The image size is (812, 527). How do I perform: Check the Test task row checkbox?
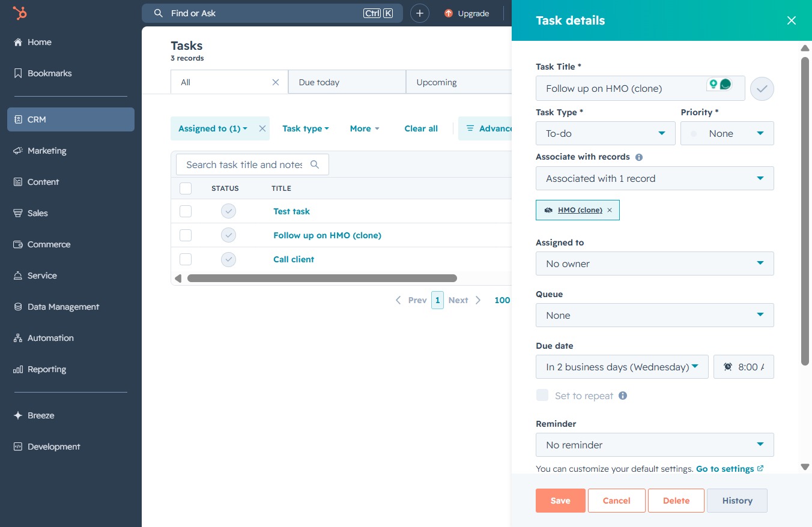click(x=186, y=211)
